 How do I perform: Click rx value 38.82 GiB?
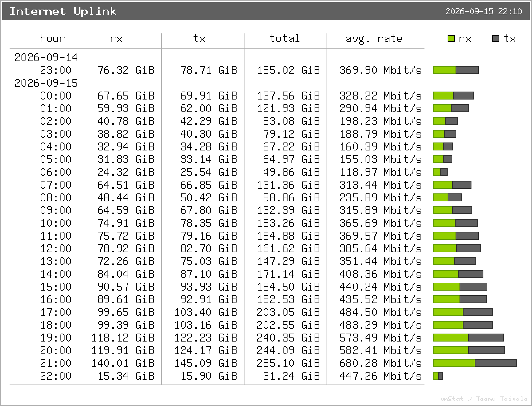click(x=126, y=134)
